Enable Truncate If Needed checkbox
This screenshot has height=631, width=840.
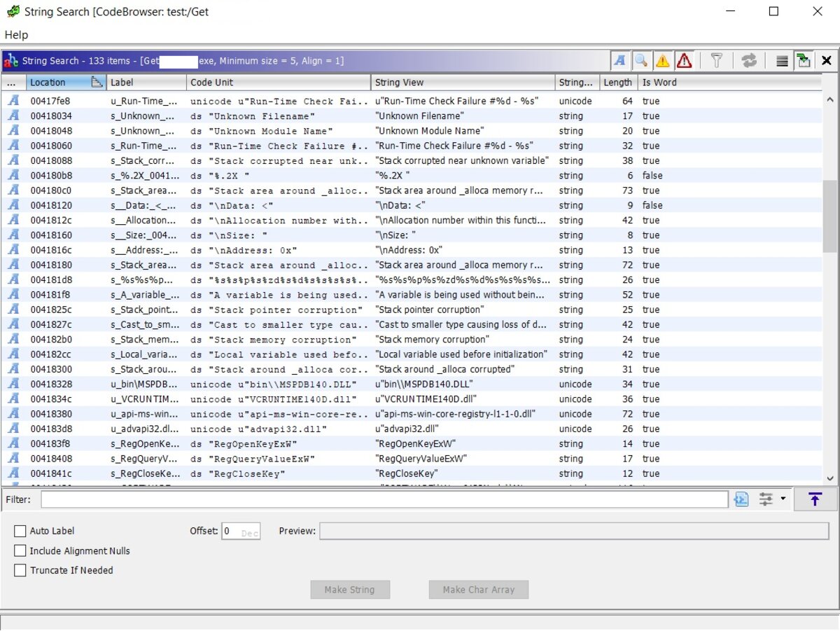pos(20,570)
